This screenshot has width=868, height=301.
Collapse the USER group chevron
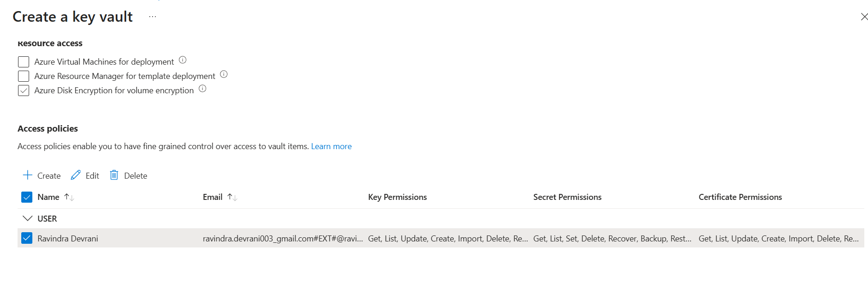[x=27, y=218]
